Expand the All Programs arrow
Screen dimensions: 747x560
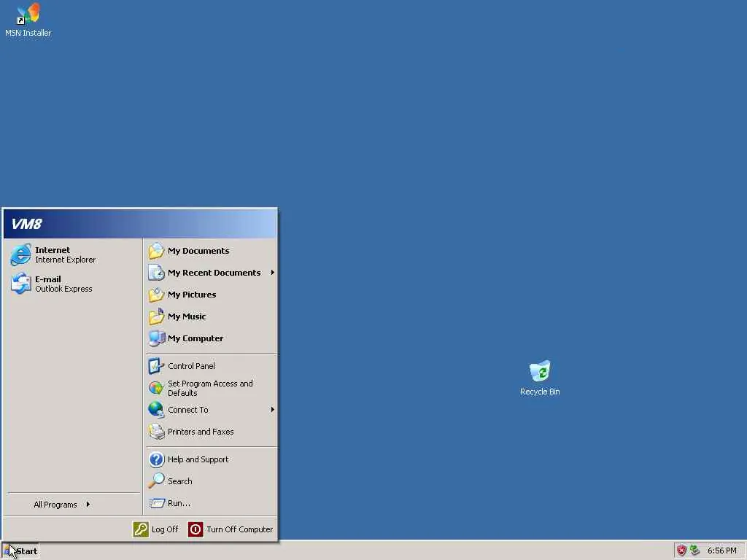click(x=88, y=505)
